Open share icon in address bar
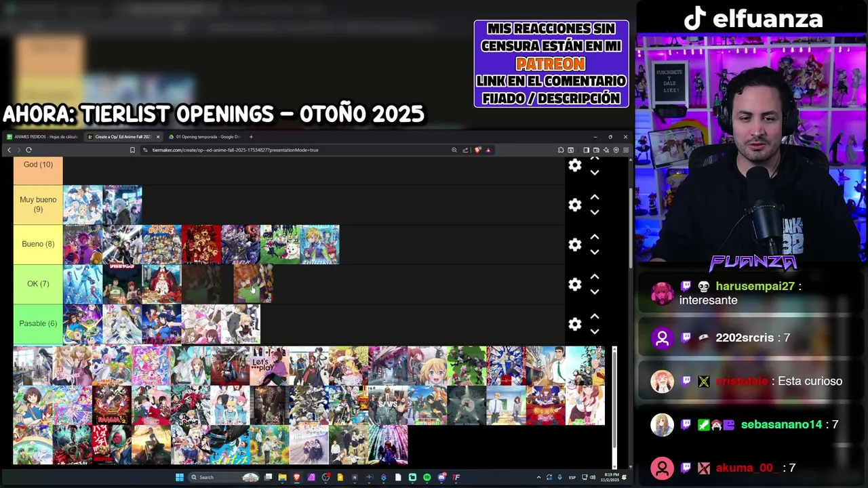Viewport: 868px width, 488px height. [465, 150]
